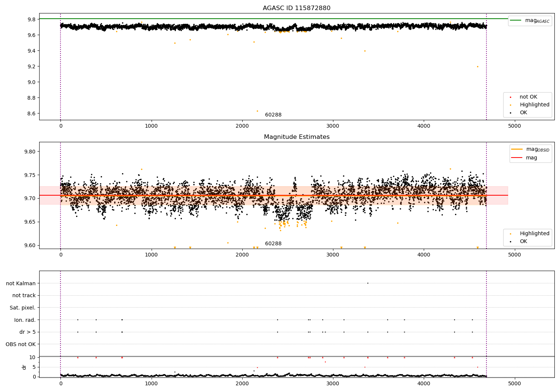This screenshot has width=560, height=392.
Task: Click the 'OK' legend entry in top plot
Action: pos(523,113)
